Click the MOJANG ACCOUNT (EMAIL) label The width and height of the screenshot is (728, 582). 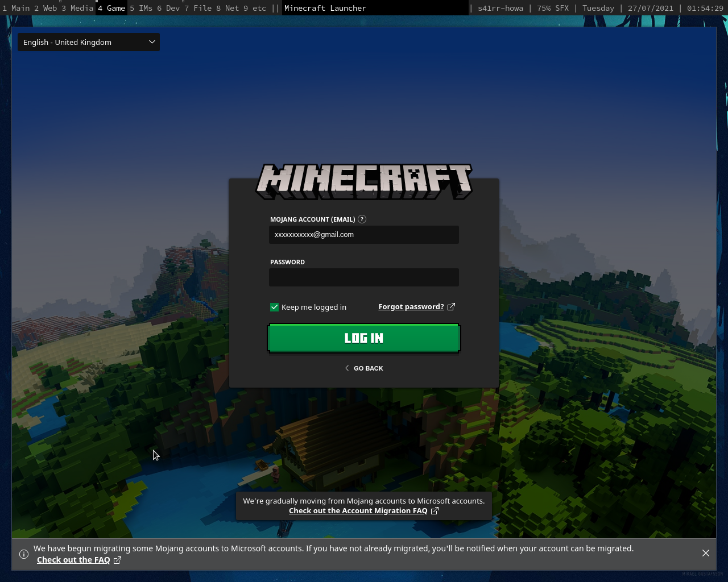313,219
